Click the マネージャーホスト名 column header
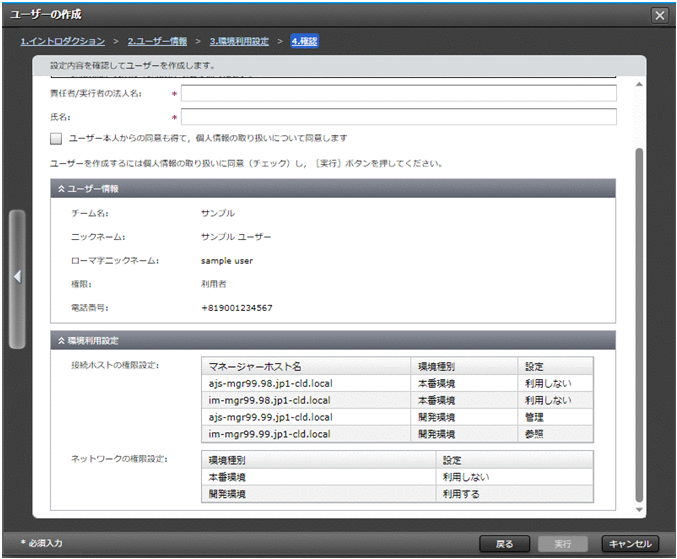This screenshot has width=677, height=559. [306, 366]
